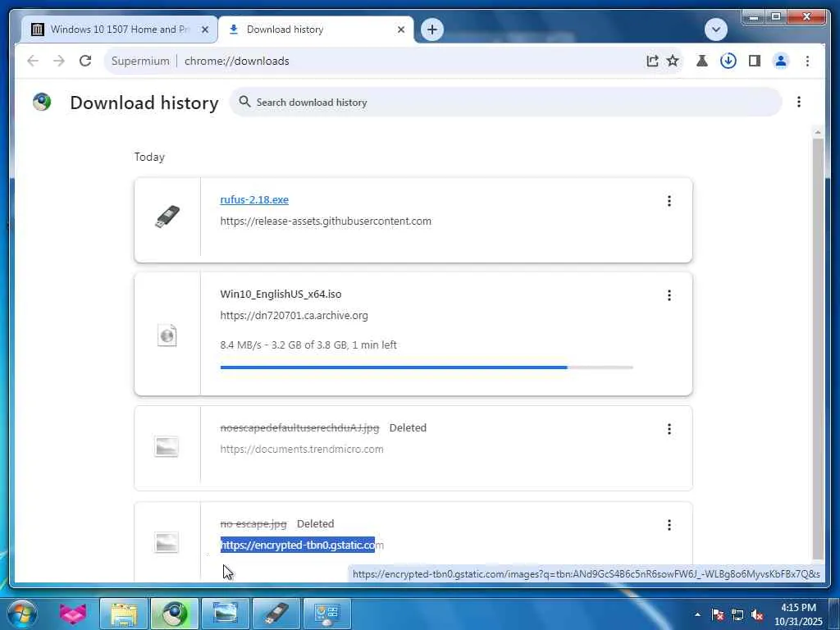The width and height of the screenshot is (840, 630).
Task: Open the browser three-dot menu
Action: click(x=807, y=61)
